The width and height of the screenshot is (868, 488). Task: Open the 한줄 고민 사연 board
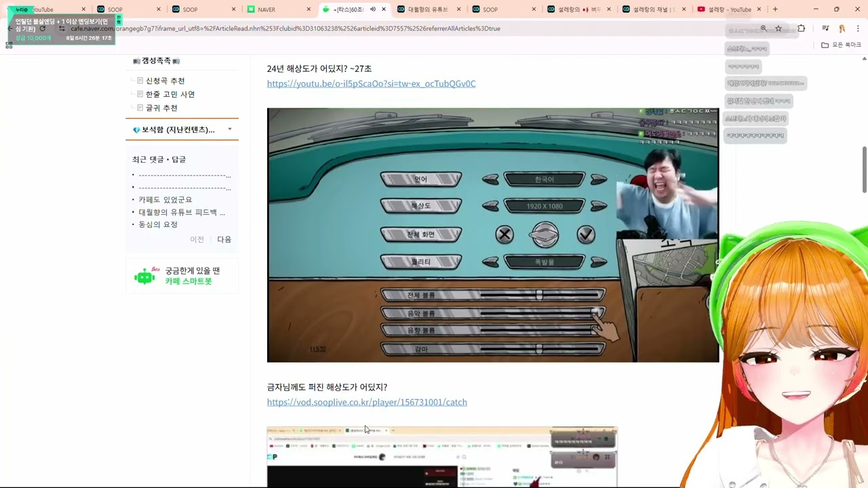(170, 94)
